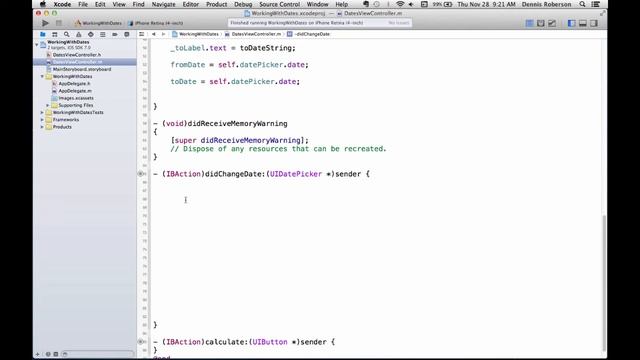Go back in editor history
The height and width of the screenshot is (360, 640).
pos(154,34)
